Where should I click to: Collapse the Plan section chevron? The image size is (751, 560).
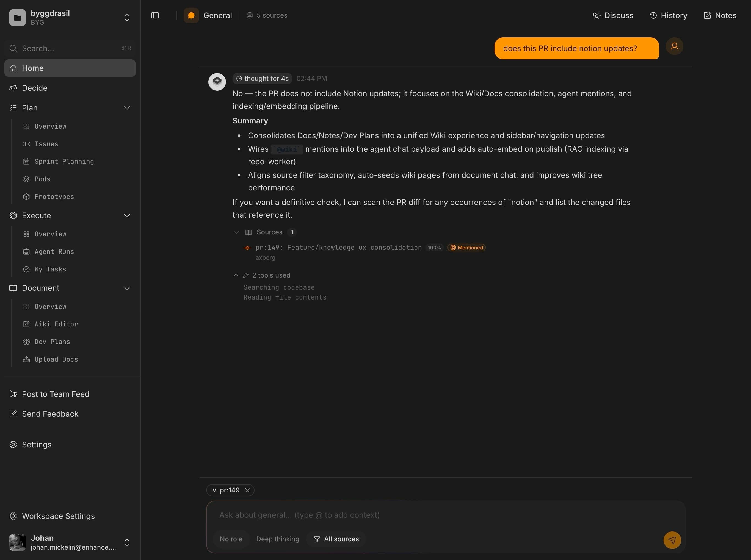[127, 107]
